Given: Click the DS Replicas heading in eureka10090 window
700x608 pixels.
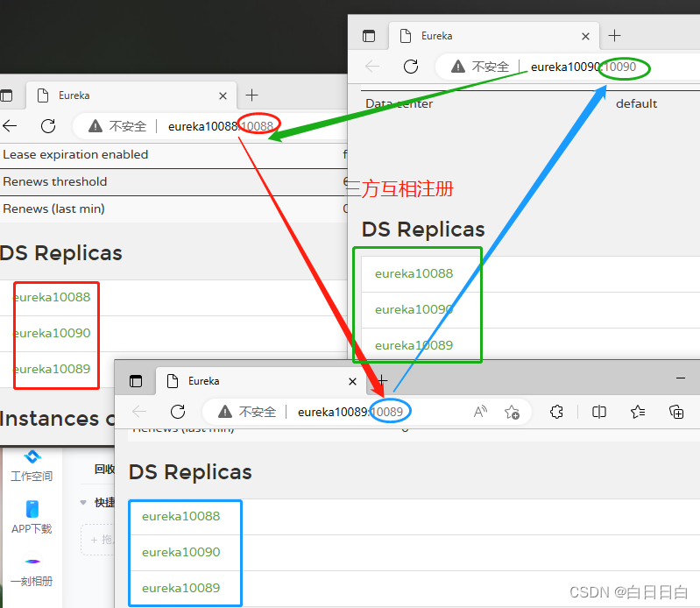Looking at the screenshot, I should (x=423, y=230).
